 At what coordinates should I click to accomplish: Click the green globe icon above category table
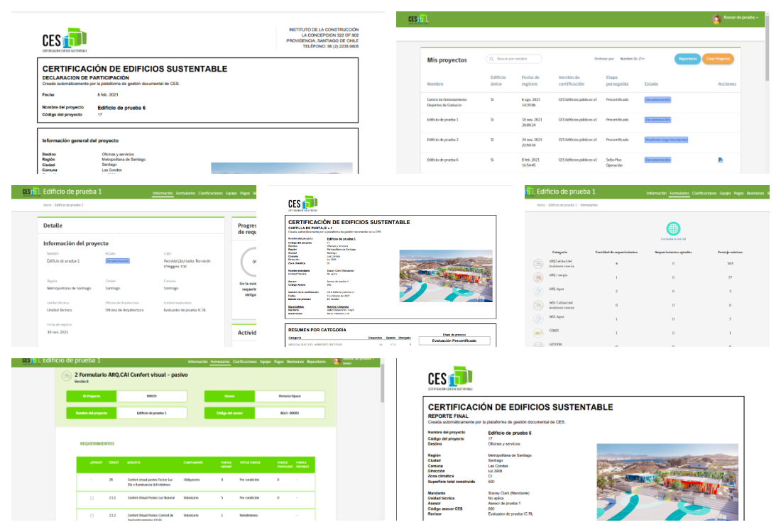pos(672,228)
